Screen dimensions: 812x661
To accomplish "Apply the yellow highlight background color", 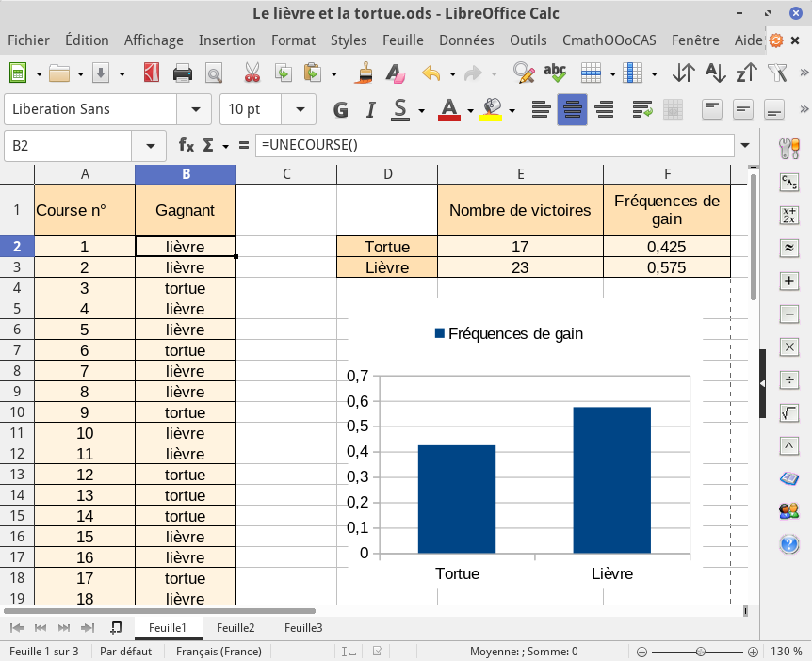I will 491,109.
